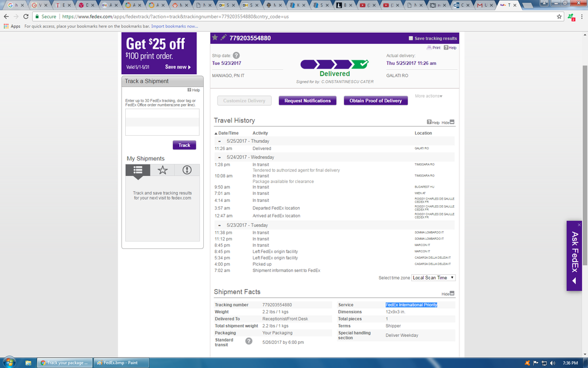This screenshot has height=368, width=588.
Task: Switch to the first YouTube tab
Action: tap(367, 5)
